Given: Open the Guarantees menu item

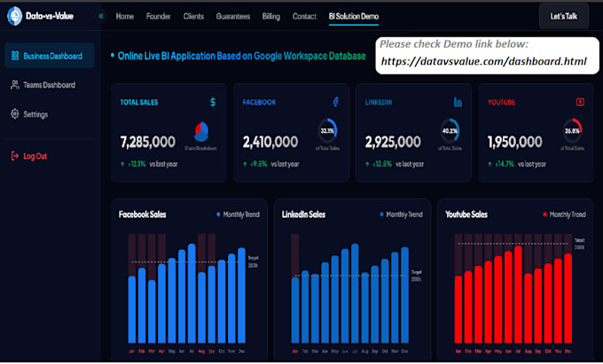Looking at the screenshot, I should pyautogui.click(x=233, y=17).
